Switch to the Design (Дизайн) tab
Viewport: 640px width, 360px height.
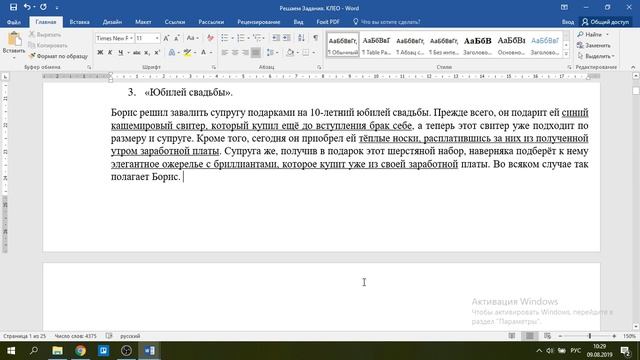(x=112, y=22)
